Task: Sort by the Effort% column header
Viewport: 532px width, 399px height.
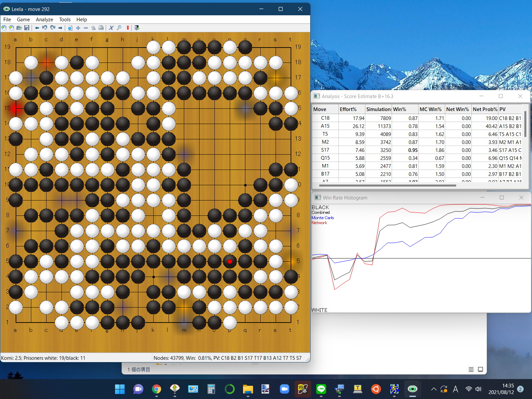Action: 348,109
